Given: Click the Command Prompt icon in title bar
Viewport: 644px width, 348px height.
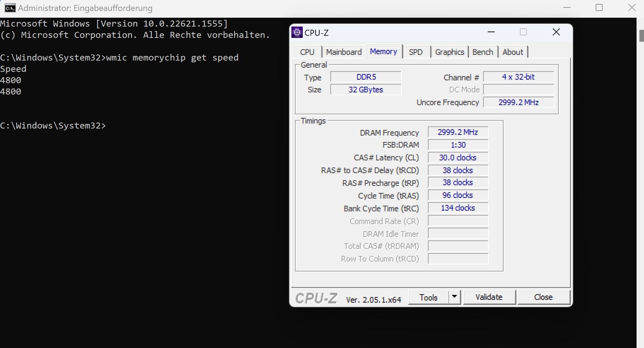Looking at the screenshot, I should coord(10,8).
